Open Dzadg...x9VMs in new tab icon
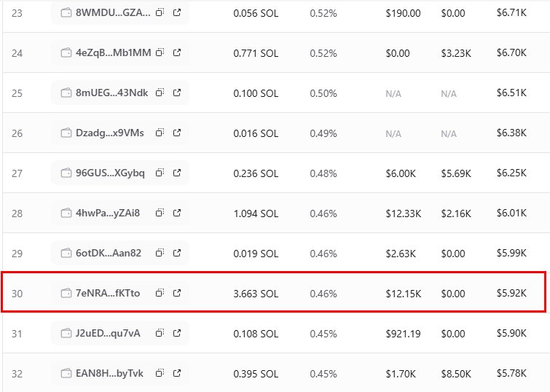 (177, 133)
